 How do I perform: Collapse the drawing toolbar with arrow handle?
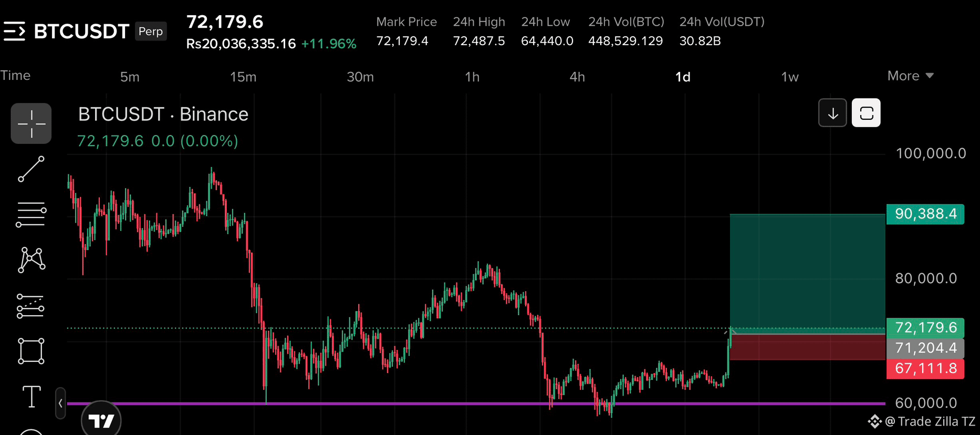pyautogui.click(x=60, y=403)
